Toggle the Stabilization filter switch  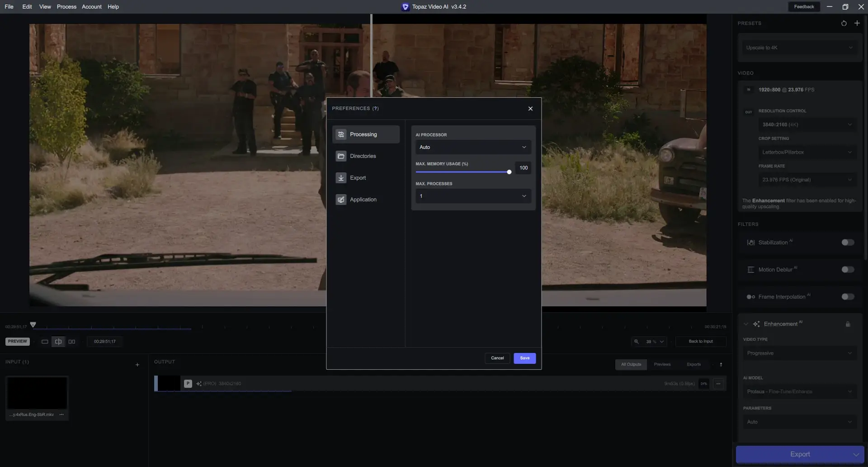click(x=848, y=243)
